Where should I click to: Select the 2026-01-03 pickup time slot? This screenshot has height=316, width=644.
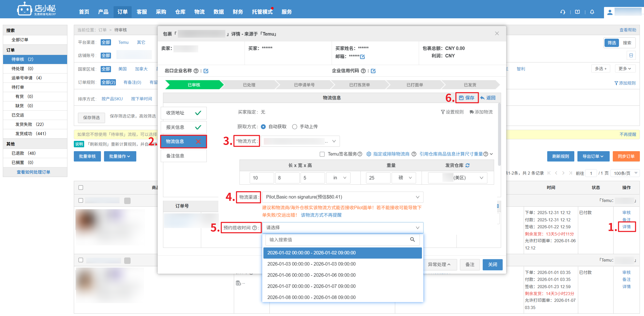coord(311,264)
